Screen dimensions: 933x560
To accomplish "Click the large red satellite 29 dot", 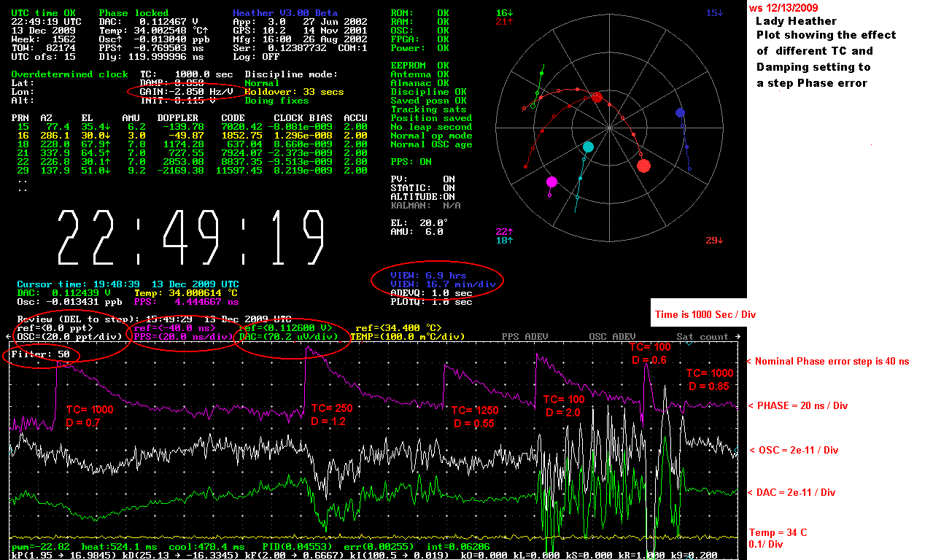I will tap(643, 166).
